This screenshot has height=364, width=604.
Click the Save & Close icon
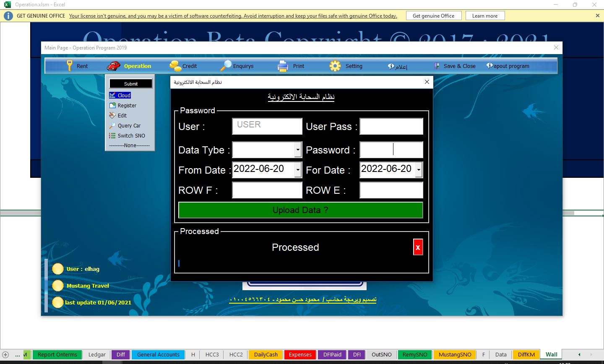tap(437, 66)
